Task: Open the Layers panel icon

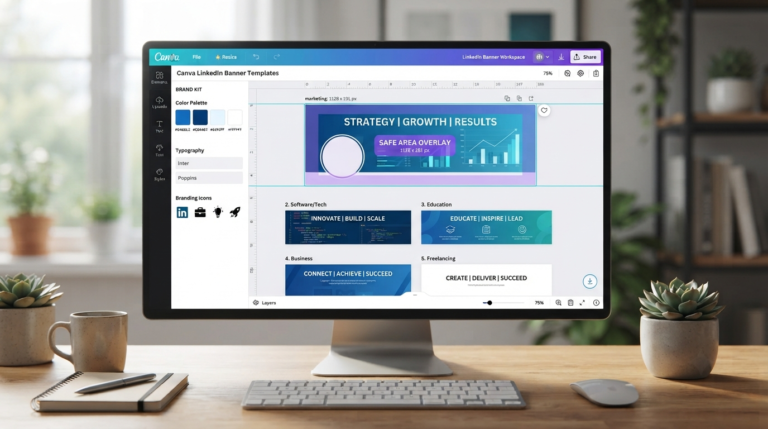Action: tap(256, 303)
